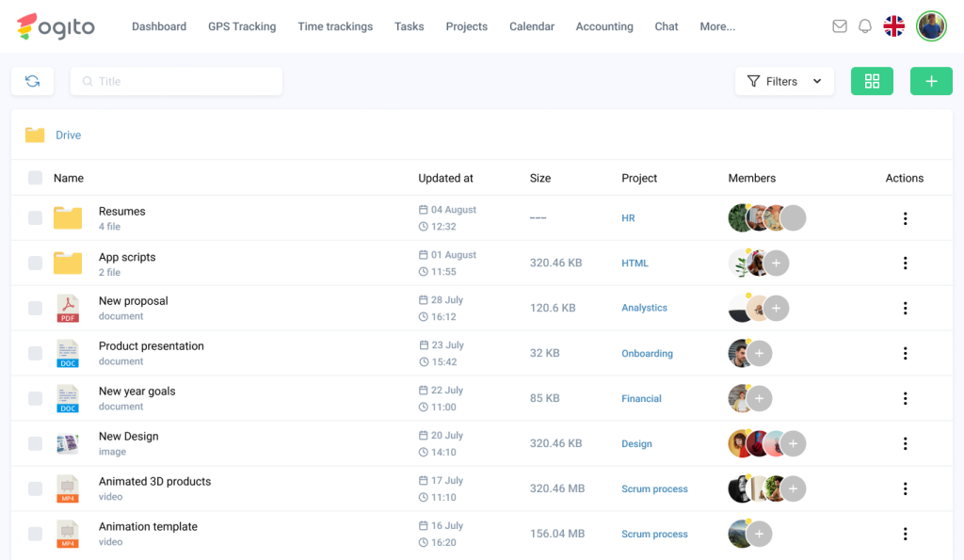Add member to App scripts folder

click(776, 264)
